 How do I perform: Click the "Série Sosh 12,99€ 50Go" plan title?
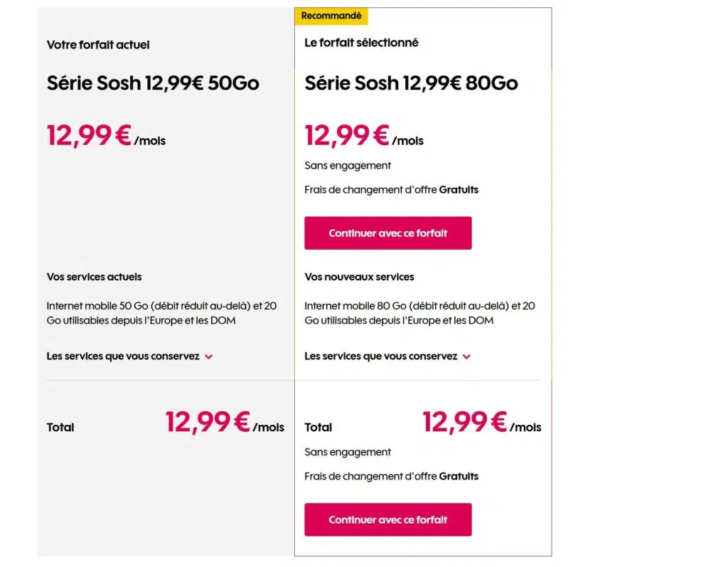click(x=154, y=83)
